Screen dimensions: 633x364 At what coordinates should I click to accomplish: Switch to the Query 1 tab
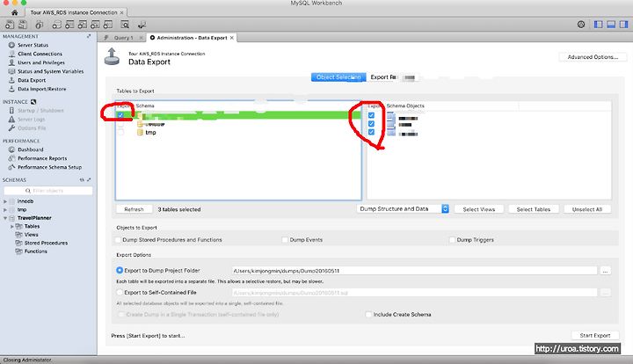tap(123, 38)
